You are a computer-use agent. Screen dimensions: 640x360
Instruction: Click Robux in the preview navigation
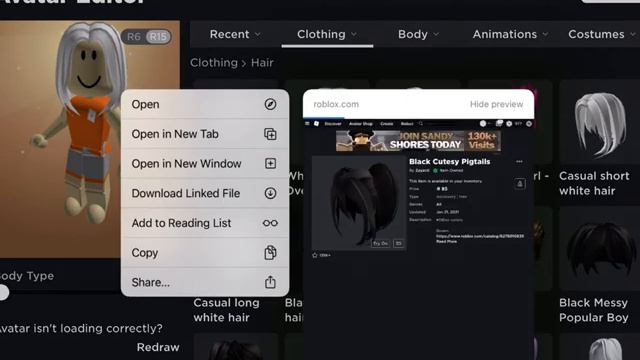[x=407, y=124]
